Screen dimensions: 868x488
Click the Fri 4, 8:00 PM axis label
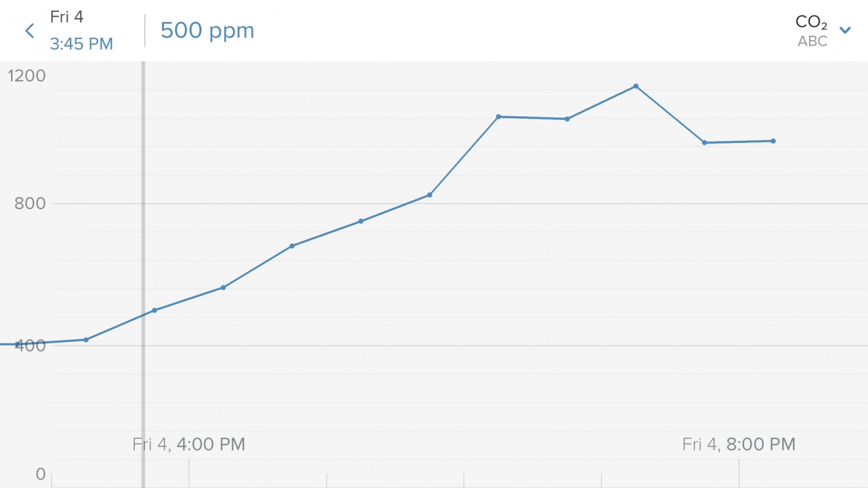tap(738, 444)
